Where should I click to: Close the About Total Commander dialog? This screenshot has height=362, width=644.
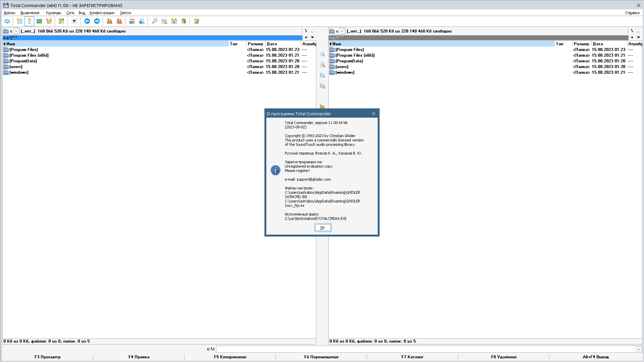(374, 114)
